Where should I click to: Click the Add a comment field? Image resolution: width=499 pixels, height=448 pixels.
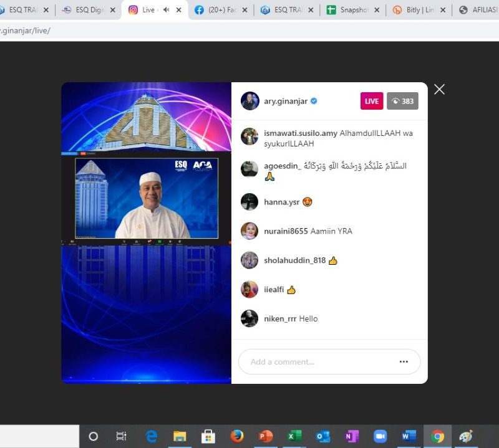tap(318, 361)
